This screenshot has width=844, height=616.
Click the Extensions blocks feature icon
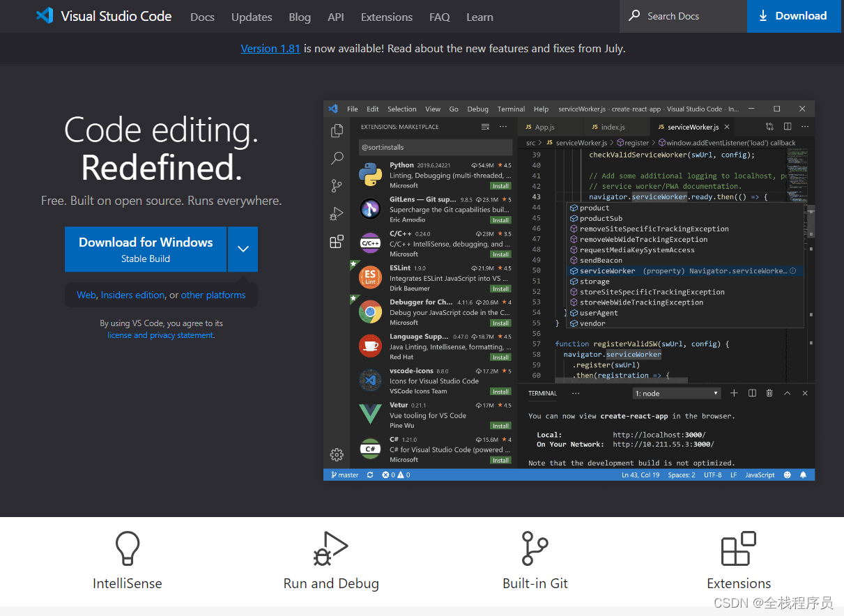[x=739, y=548]
